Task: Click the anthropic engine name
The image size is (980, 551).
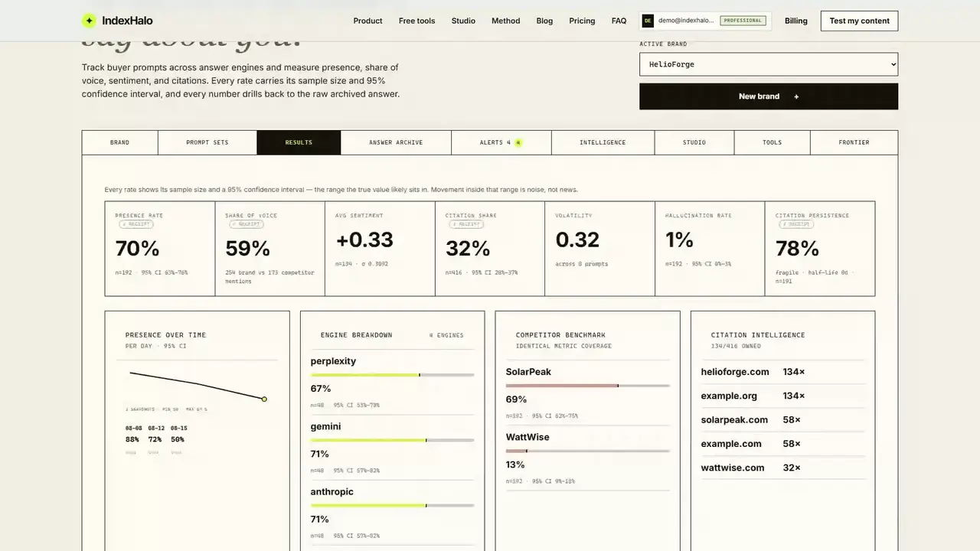Action: click(332, 491)
